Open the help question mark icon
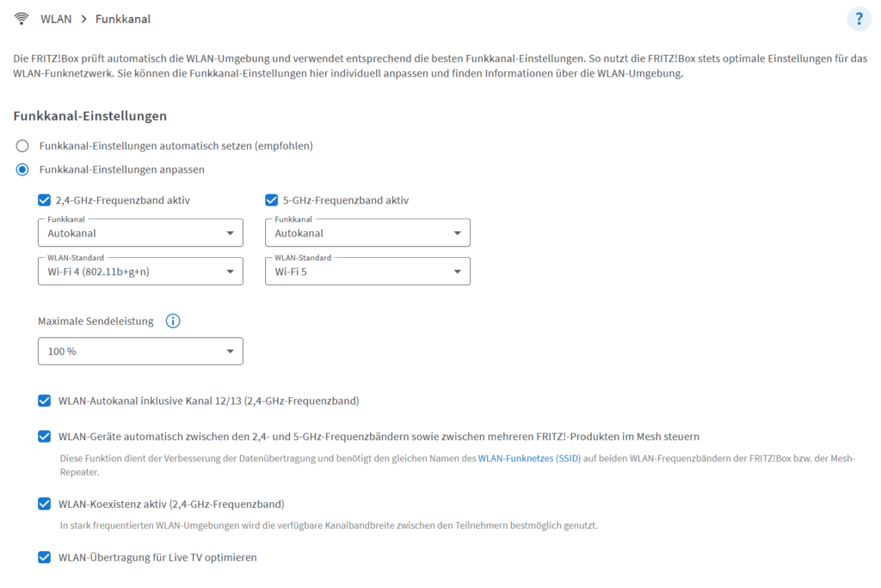Screen dimensions: 881x588 [x=859, y=19]
